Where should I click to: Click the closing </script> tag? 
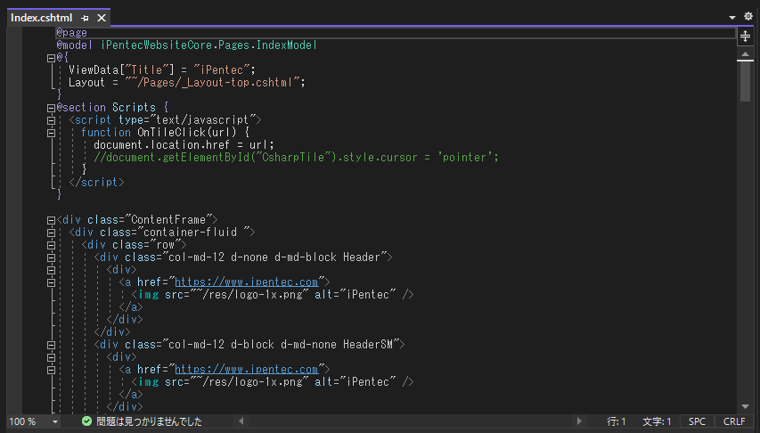click(96, 182)
